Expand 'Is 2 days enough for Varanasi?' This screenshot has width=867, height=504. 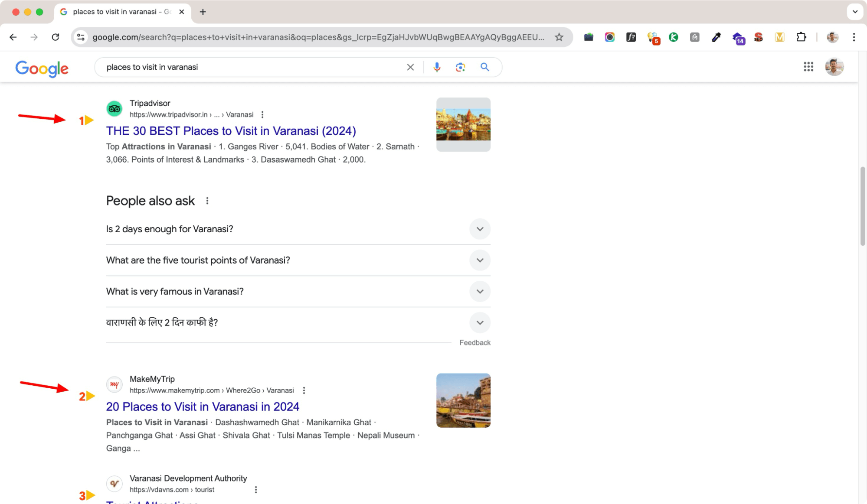(480, 229)
